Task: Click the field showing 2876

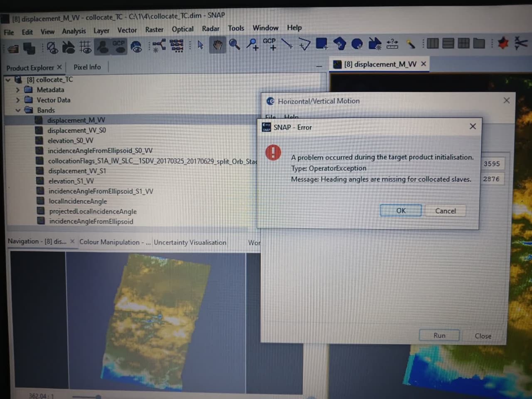Action: 492,179
